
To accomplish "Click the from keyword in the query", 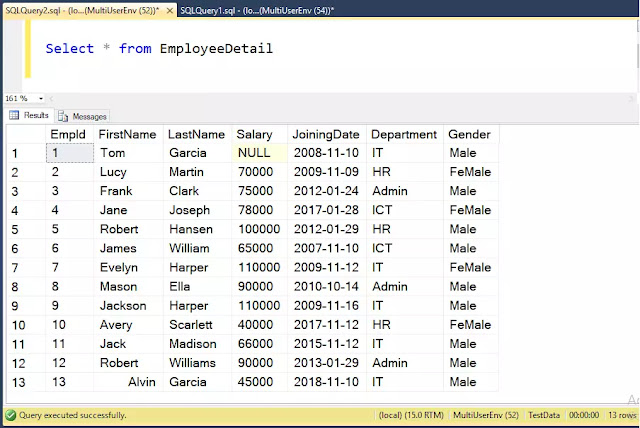I will click(135, 49).
